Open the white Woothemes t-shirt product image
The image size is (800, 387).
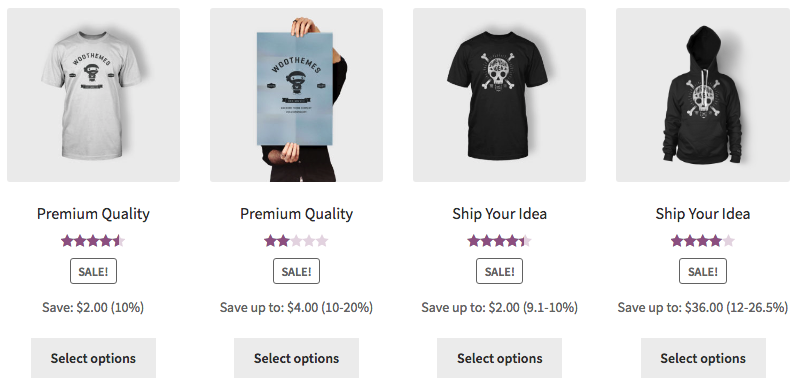tap(93, 95)
